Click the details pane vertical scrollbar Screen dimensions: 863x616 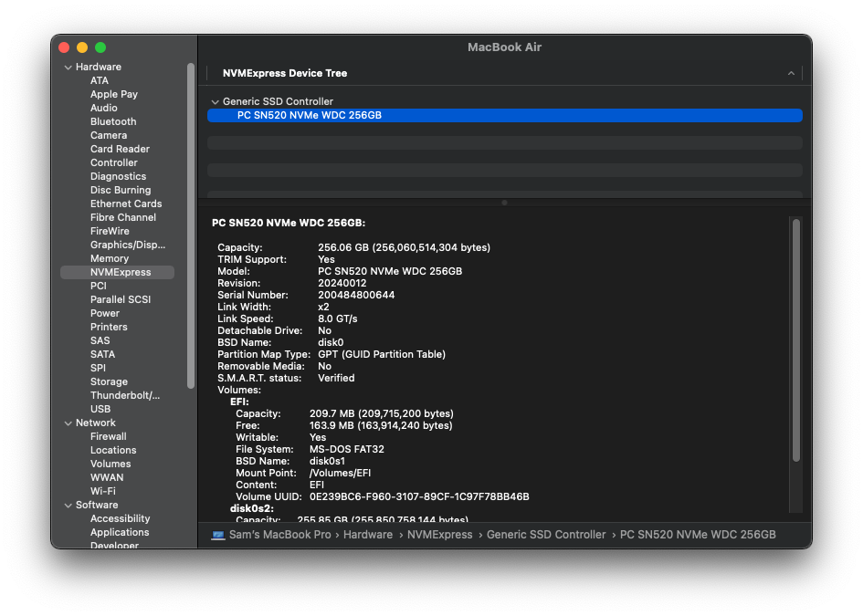(795, 340)
